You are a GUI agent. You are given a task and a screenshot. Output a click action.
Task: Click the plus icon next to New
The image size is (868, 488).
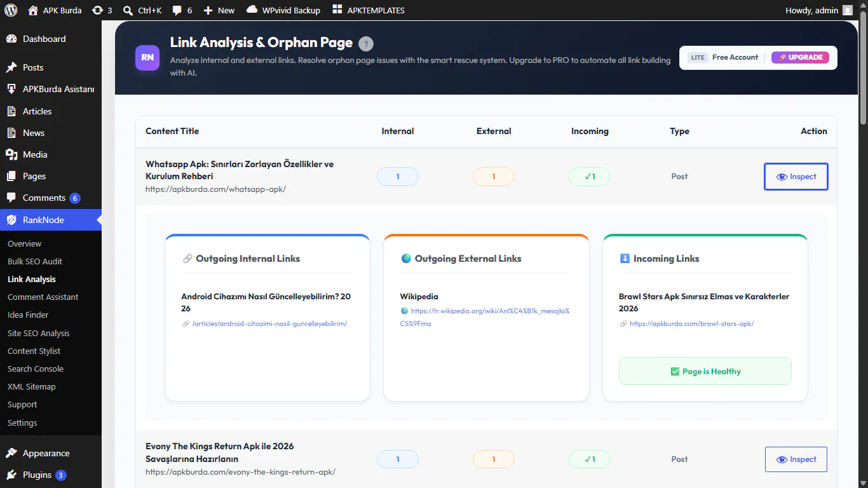(208, 10)
